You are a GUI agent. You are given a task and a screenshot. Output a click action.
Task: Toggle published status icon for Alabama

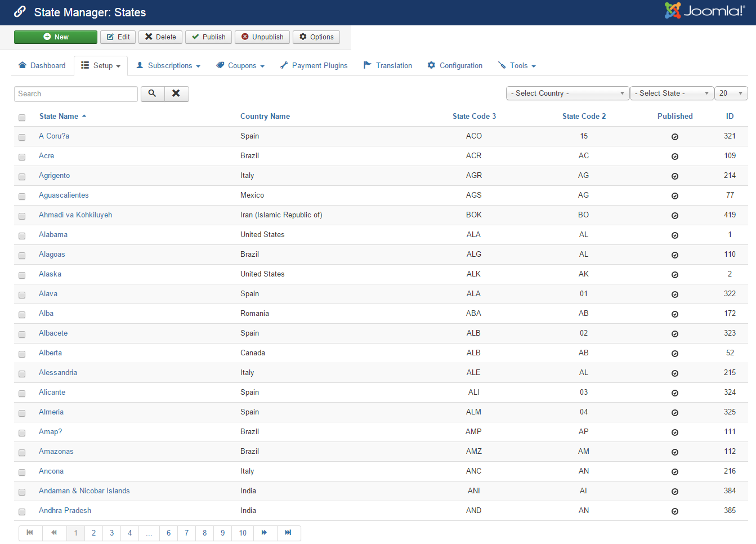(675, 235)
